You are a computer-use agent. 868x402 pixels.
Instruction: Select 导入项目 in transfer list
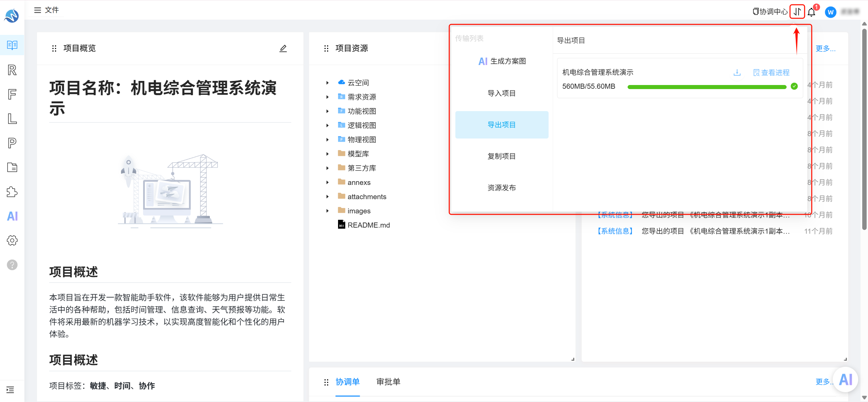pos(502,93)
